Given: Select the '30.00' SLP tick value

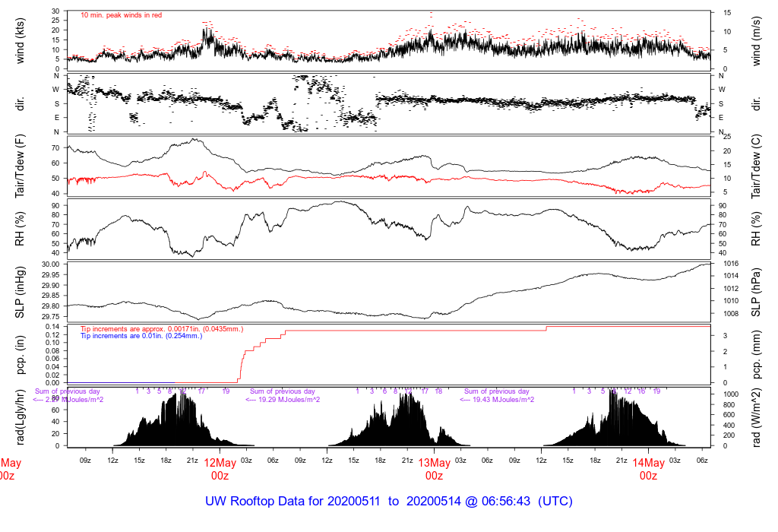Looking at the screenshot, I should tap(51, 264).
